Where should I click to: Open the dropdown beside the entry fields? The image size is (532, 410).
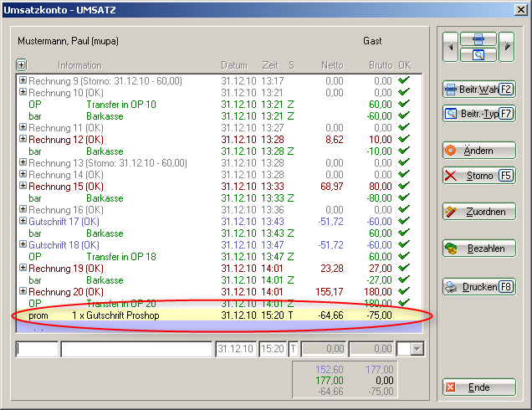click(417, 349)
